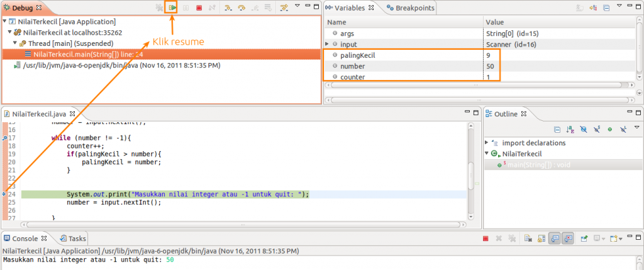Screen dimensions: 644x270
Task: Collapse NilaiTerkecil class in Outline
Action: (487, 154)
